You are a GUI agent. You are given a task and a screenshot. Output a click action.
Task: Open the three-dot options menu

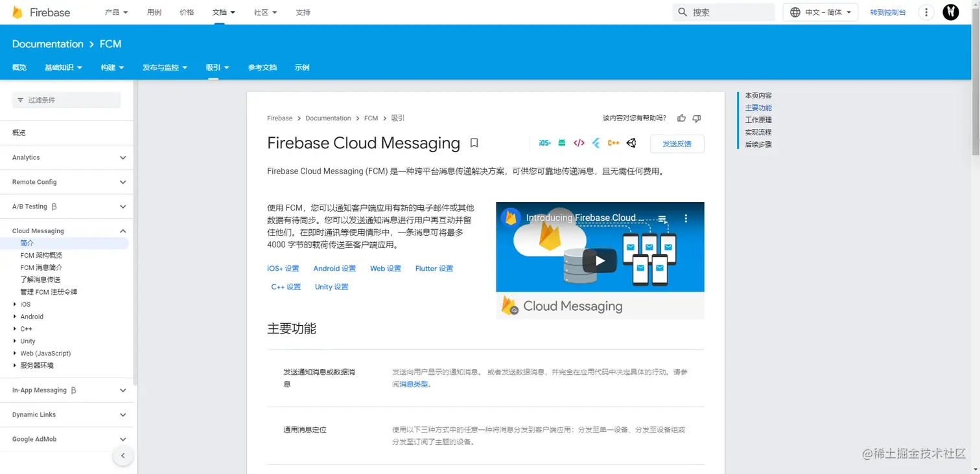point(927,12)
